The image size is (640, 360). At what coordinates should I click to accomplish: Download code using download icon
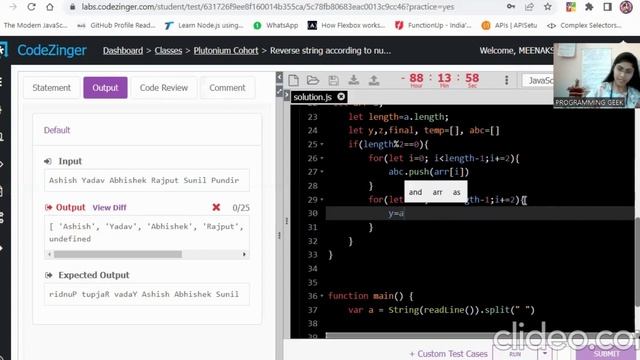click(353, 80)
